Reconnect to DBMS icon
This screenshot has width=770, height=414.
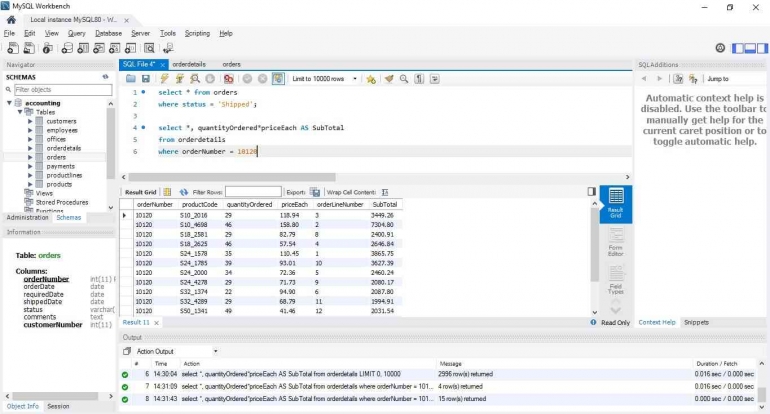pyautogui.click(x=168, y=48)
